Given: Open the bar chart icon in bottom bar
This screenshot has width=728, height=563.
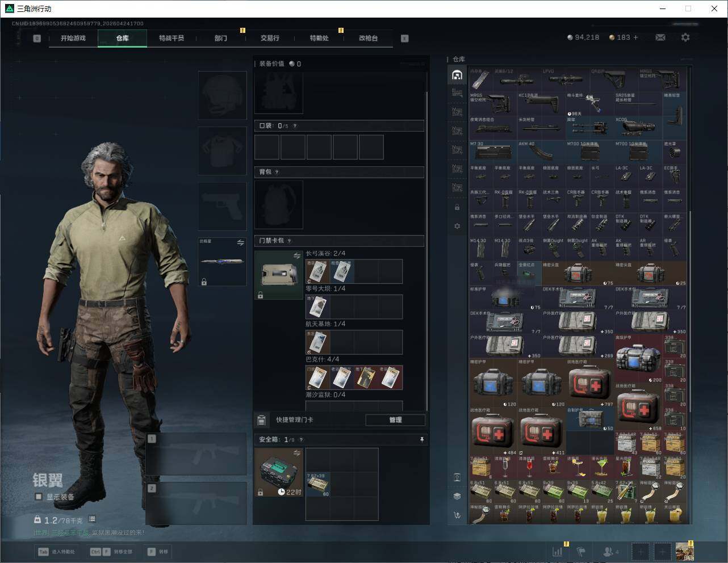Looking at the screenshot, I should [558, 551].
